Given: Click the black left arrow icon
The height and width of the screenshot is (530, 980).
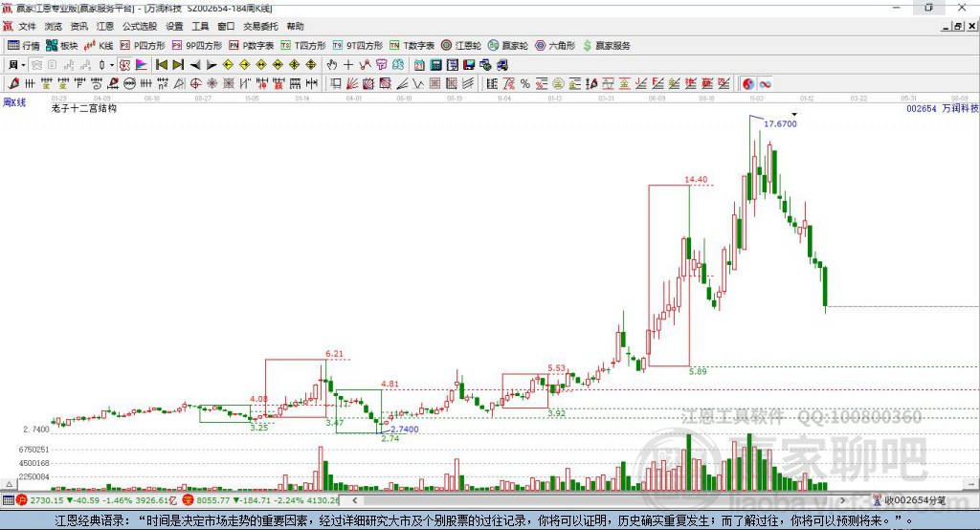Looking at the screenshot, I should pos(195,65).
